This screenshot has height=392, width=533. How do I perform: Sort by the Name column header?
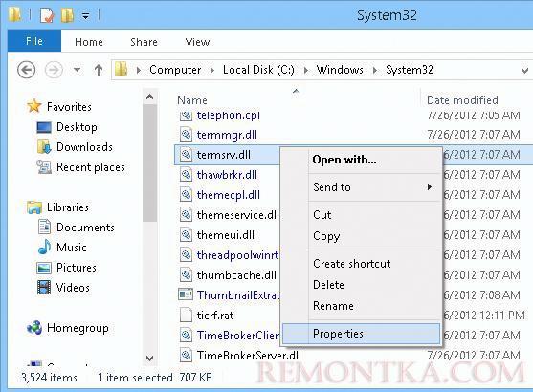(x=192, y=100)
